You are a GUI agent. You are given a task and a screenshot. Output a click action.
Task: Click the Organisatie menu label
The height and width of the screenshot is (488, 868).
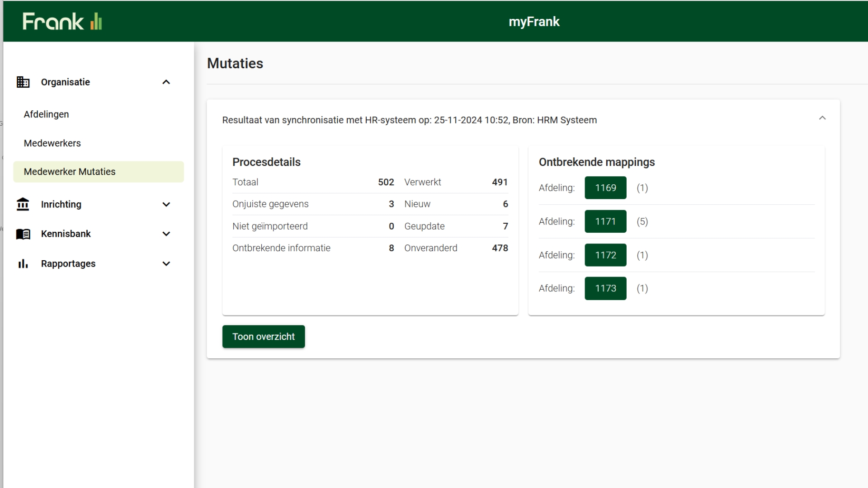pos(66,82)
